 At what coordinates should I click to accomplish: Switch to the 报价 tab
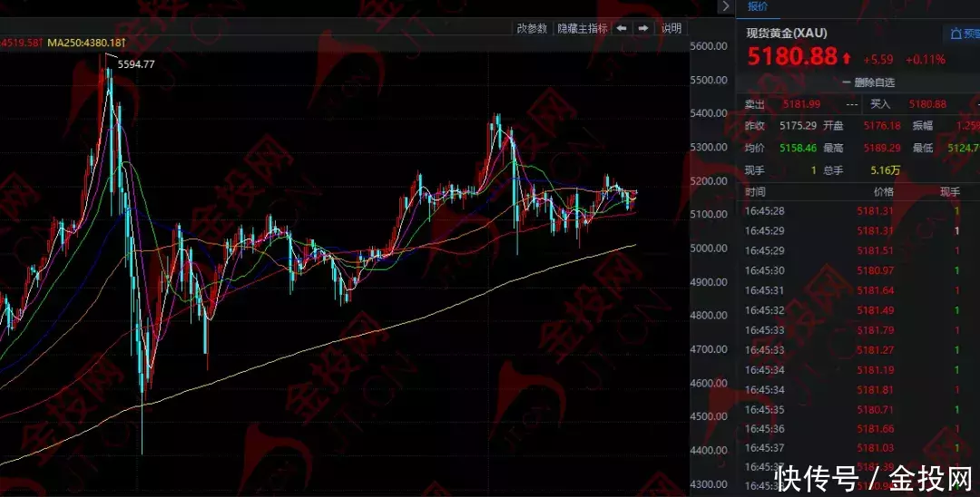[x=758, y=7]
